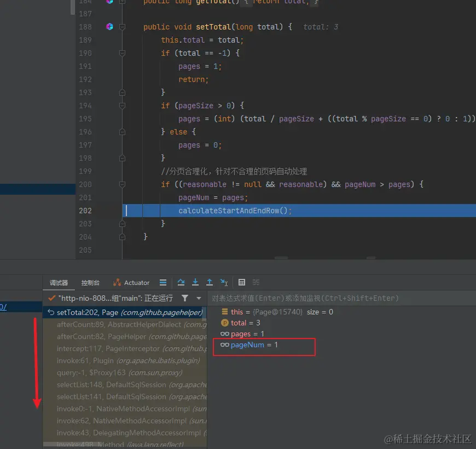This screenshot has width=476, height=449.
Task: Collapse the reasonable if block at line 200
Action: pyautogui.click(x=123, y=184)
